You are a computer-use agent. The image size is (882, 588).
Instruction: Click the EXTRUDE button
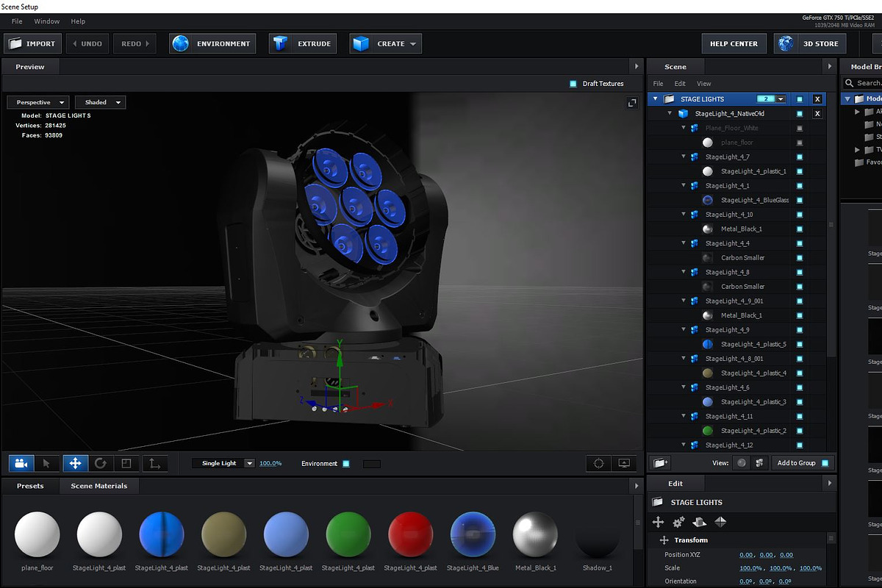pos(303,43)
